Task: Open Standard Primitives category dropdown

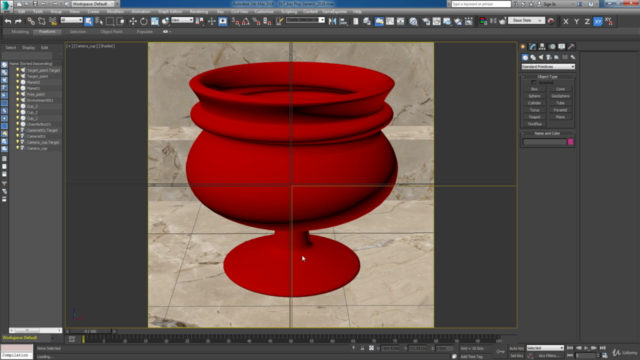Action: pyautogui.click(x=548, y=67)
